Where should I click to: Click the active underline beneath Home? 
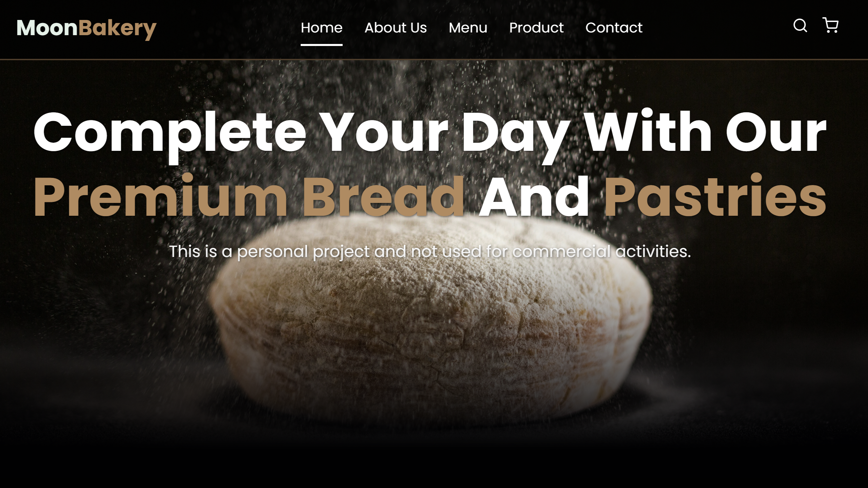point(321,45)
